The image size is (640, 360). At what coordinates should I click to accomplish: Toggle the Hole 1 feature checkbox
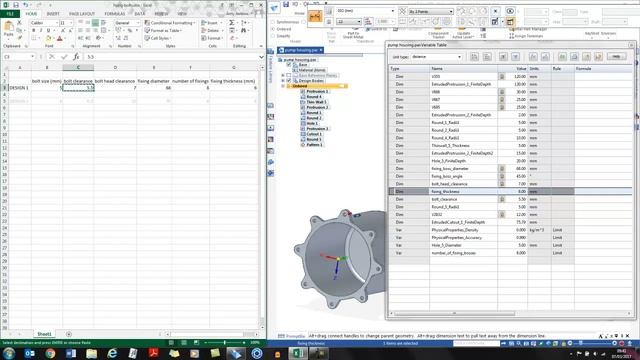[x=303, y=123]
